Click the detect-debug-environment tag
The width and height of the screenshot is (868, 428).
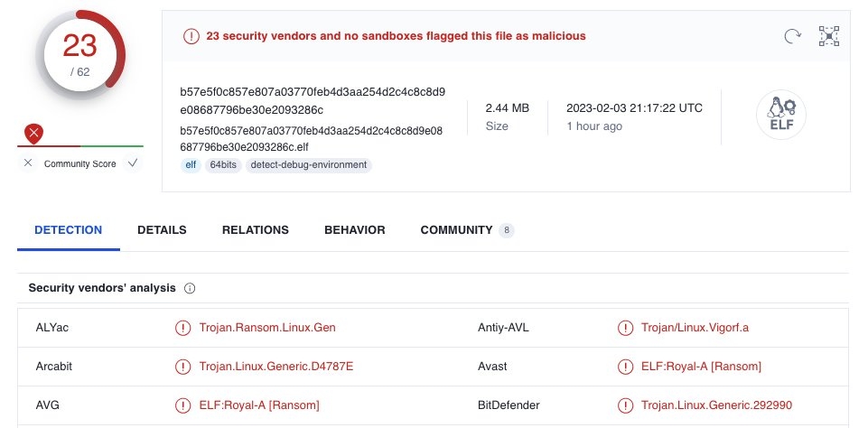[x=308, y=165]
